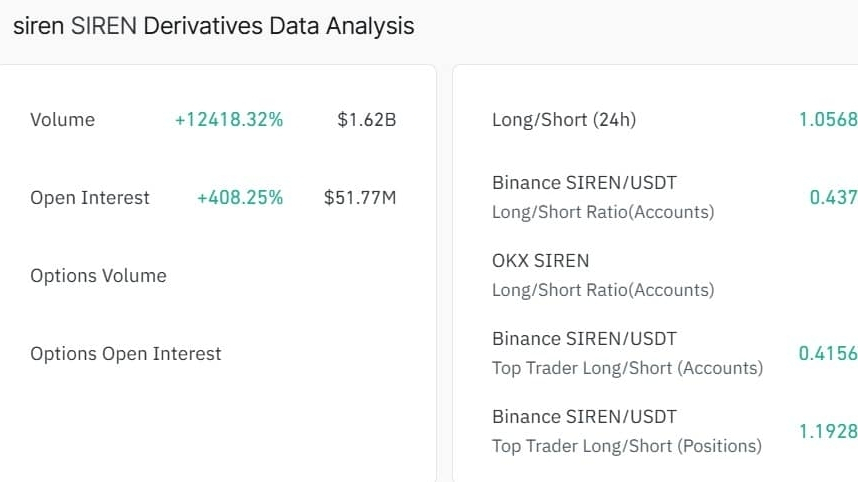Viewport: 858px width, 482px height.
Task: Click the SIREN Derivatives Data Analysis heading
Action: (213, 26)
